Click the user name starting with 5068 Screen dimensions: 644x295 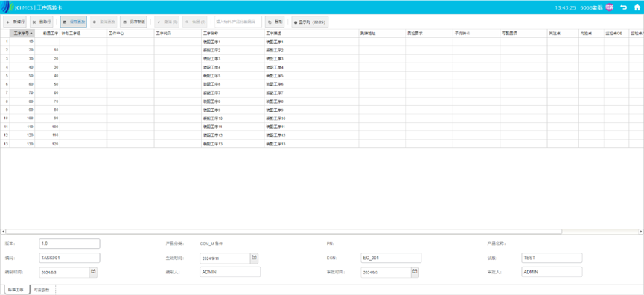tap(592, 7)
